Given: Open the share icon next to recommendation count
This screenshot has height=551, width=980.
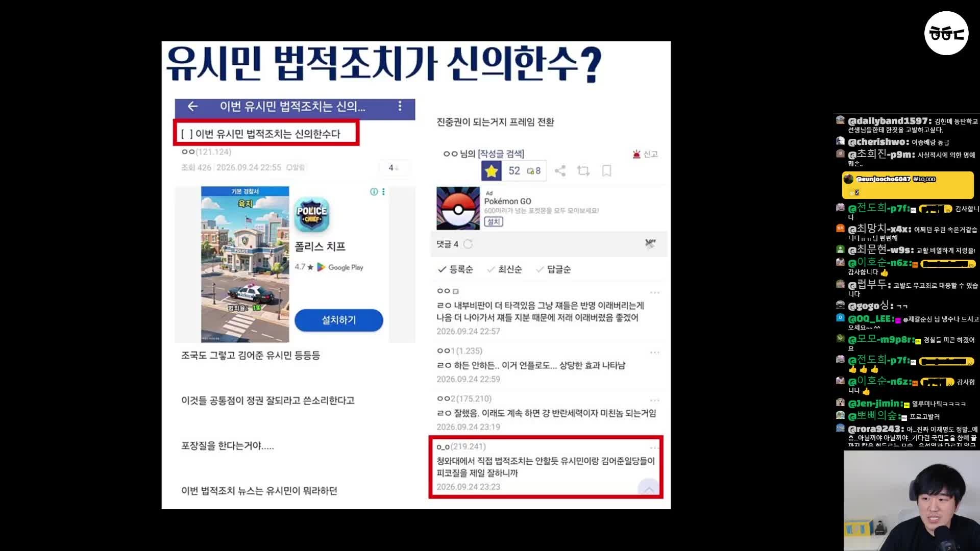Looking at the screenshot, I should pyautogui.click(x=560, y=171).
